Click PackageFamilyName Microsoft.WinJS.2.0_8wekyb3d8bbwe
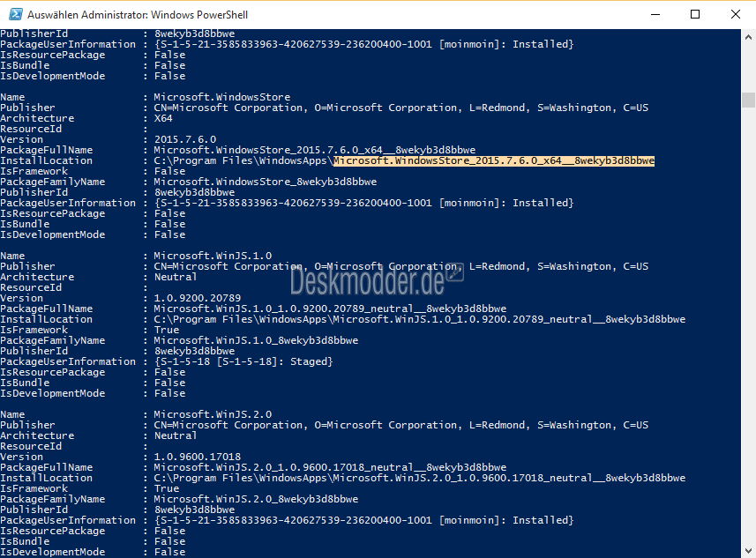 (256, 499)
